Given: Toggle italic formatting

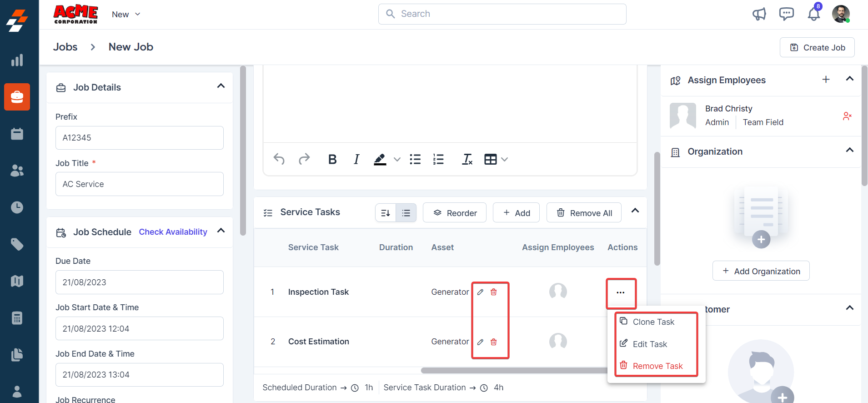Looking at the screenshot, I should 356,159.
